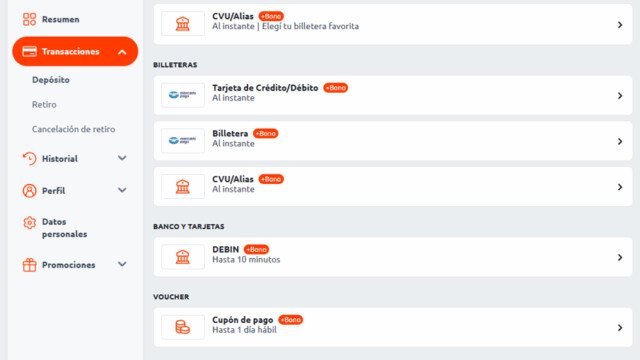Open Cancelación de retiro submenu item
Screen dimensions: 640x360
tap(74, 129)
